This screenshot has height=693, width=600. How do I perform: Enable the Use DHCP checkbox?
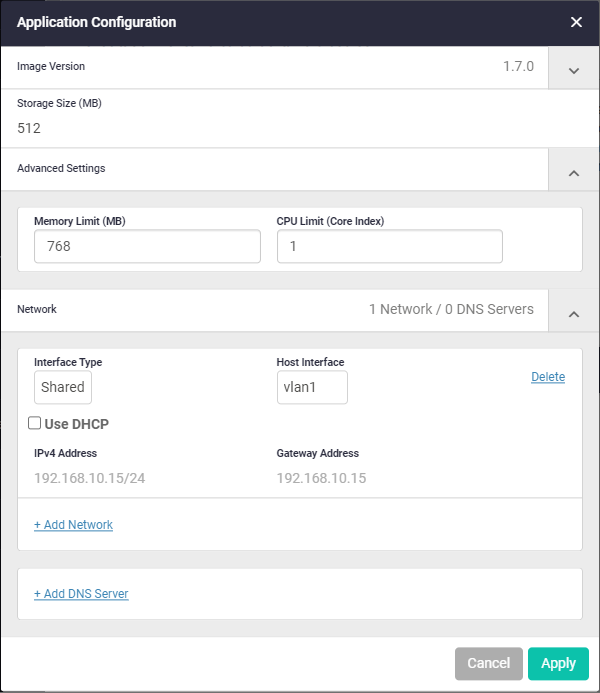[x=35, y=423]
